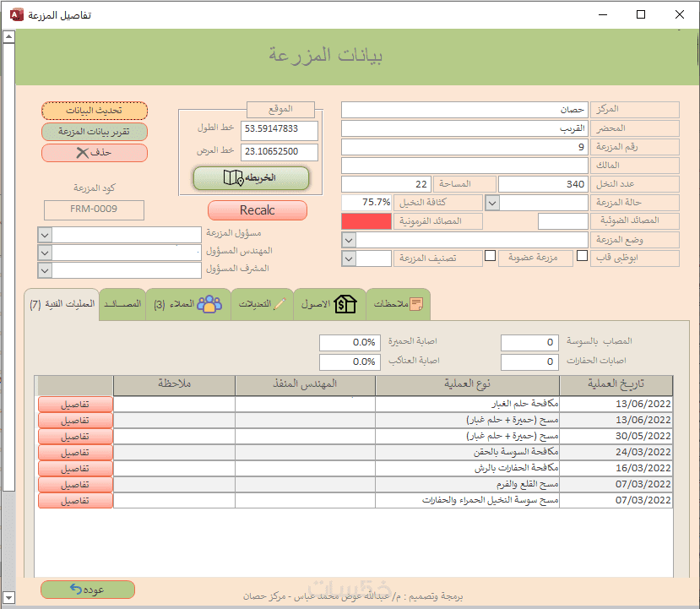Click the كثافة النخيل field showing 75.7%
The width and height of the screenshot is (700, 609).
tap(366, 203)
